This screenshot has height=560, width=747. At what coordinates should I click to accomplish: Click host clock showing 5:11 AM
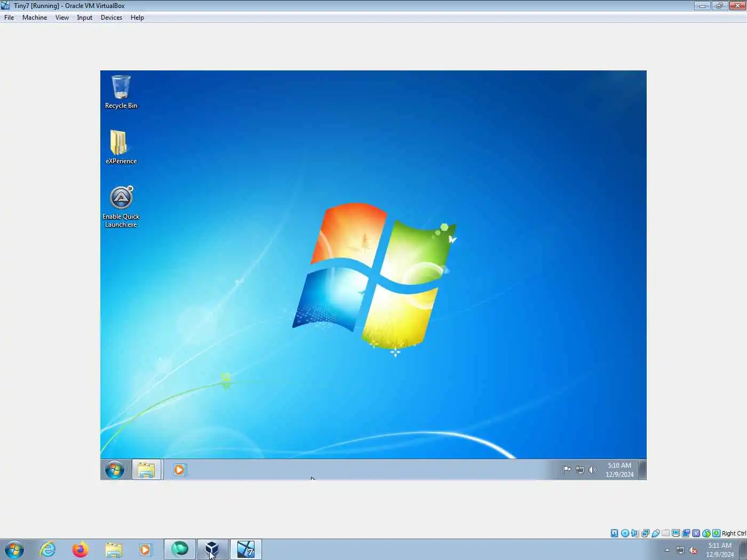pyautogui.click(x=720, y=550)
